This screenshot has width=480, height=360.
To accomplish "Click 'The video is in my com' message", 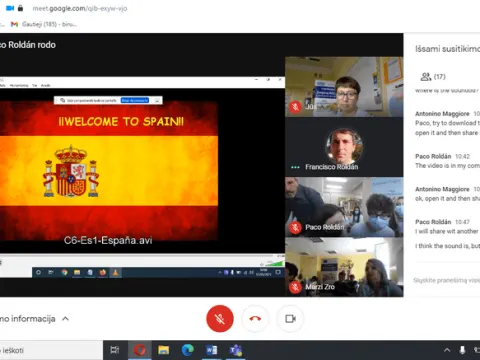I will tap(447, 166).
